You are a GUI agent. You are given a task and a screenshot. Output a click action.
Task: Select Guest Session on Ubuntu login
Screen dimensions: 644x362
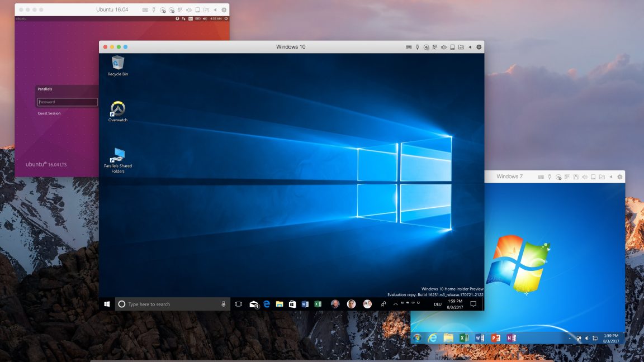(49, 113)
